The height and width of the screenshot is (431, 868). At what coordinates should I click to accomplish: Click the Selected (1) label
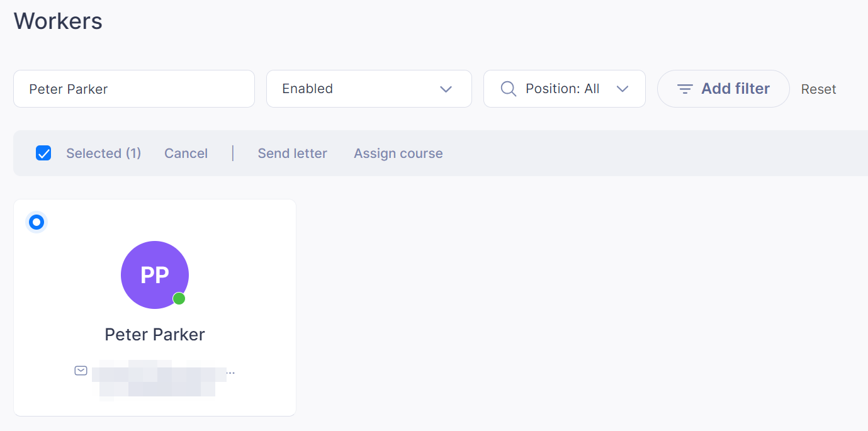(x=104, y=154)
